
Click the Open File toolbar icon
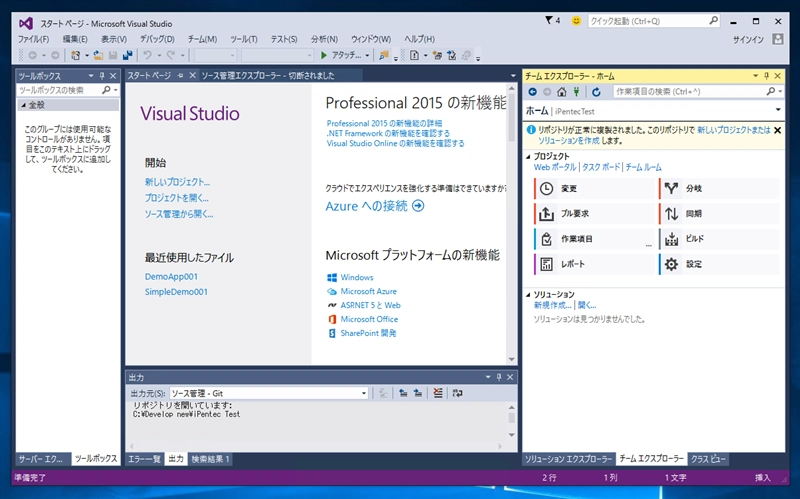pyautogui.click(x=98, y=55)
